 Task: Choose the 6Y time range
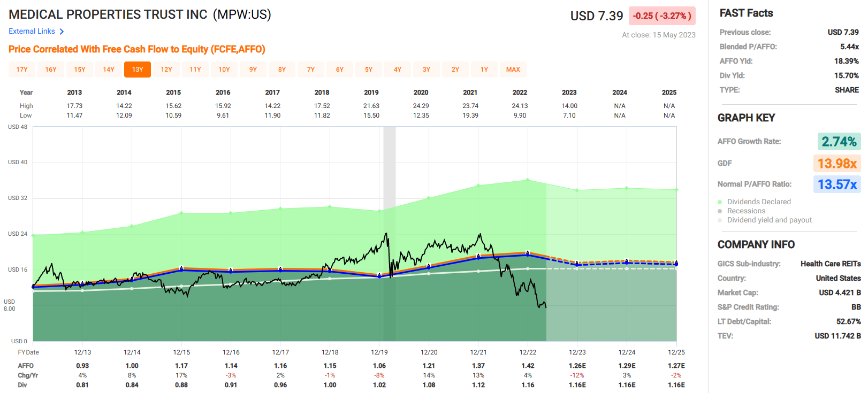coord(340,70)
